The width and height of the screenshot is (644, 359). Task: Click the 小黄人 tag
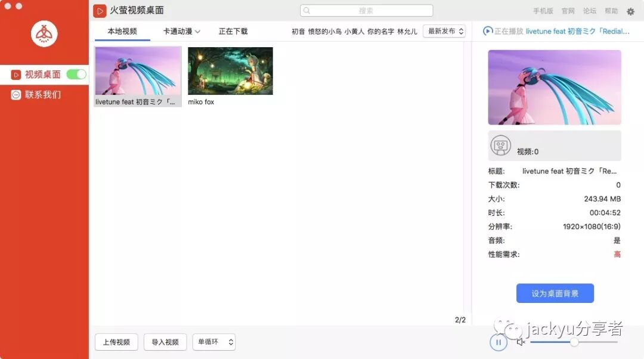pos(354,31)
